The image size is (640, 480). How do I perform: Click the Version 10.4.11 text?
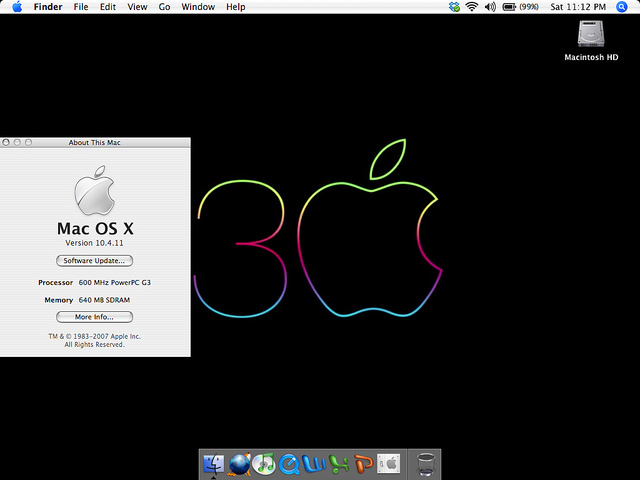point(94,243)
